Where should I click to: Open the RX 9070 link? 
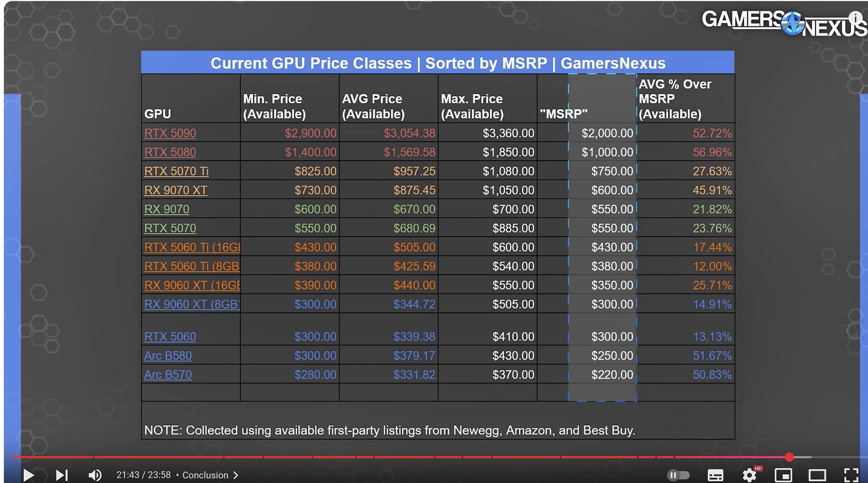[167, 209]
